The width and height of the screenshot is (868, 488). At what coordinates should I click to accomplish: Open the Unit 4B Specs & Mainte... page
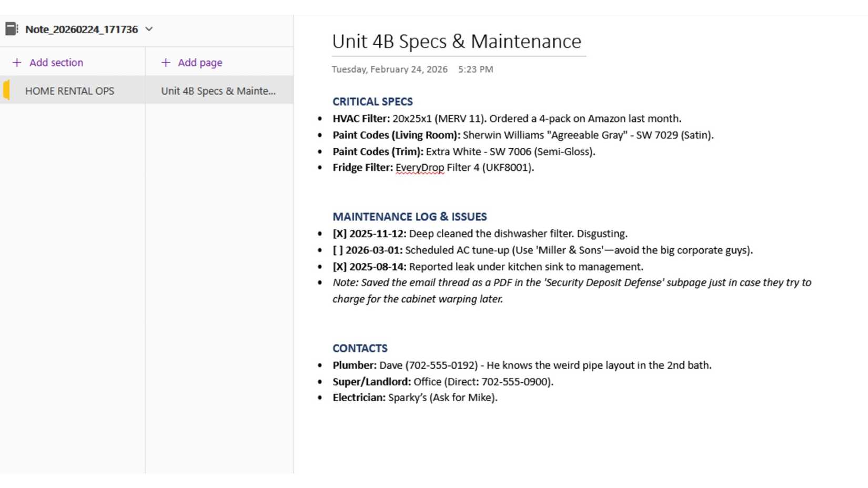(218, 91)
